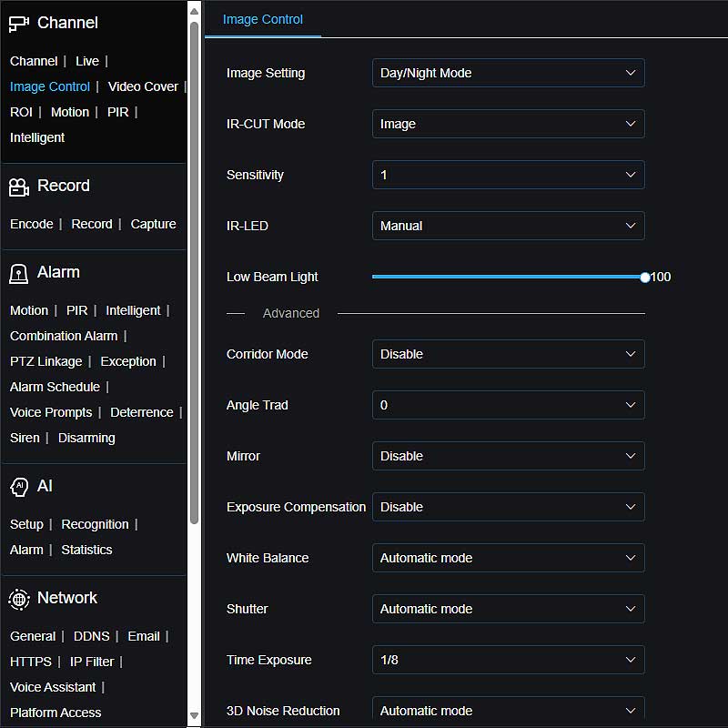This screenshot has height=728, width=728.
Task: Open the IR-LED dropdown
Action: coord(508,226)
